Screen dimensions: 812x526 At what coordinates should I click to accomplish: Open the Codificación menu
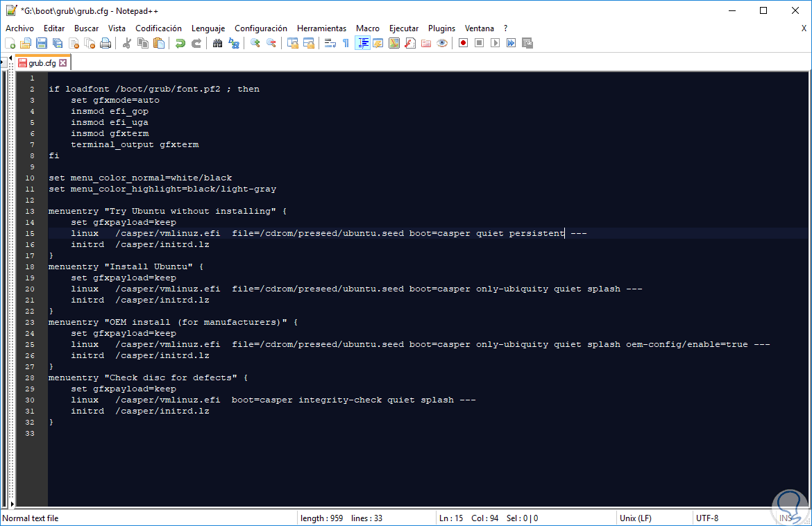point(158,28)
